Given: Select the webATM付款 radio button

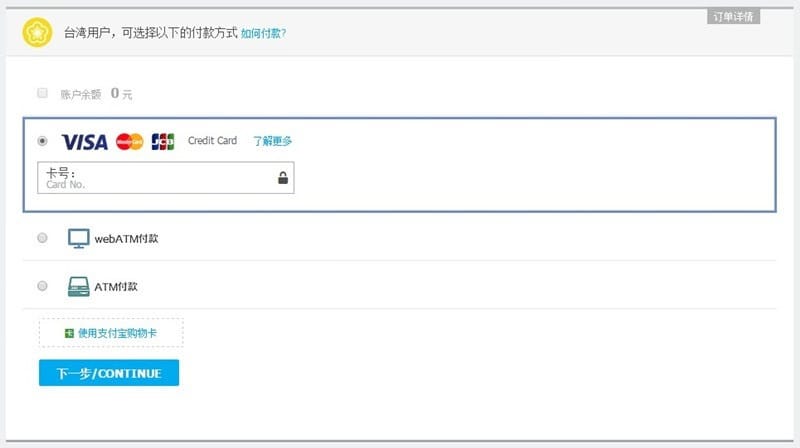Looking at the screenshot, I should tap(42, 238).
